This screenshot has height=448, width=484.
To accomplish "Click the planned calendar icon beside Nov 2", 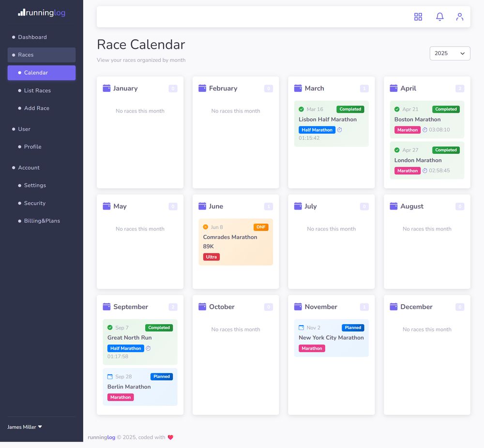I will (x=301, y=328).
